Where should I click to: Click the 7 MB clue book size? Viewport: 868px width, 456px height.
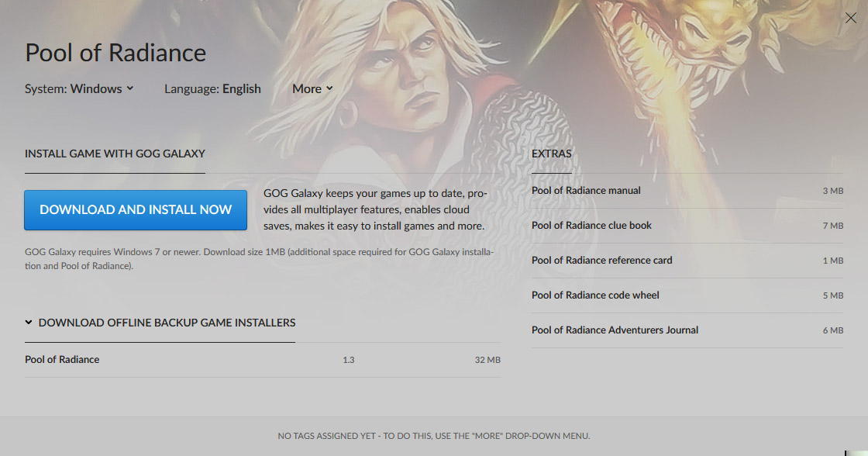832,226
